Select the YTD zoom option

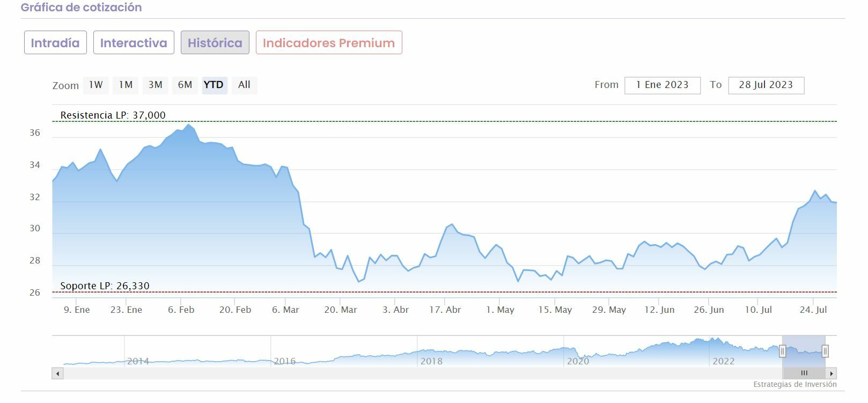[214, 85]
